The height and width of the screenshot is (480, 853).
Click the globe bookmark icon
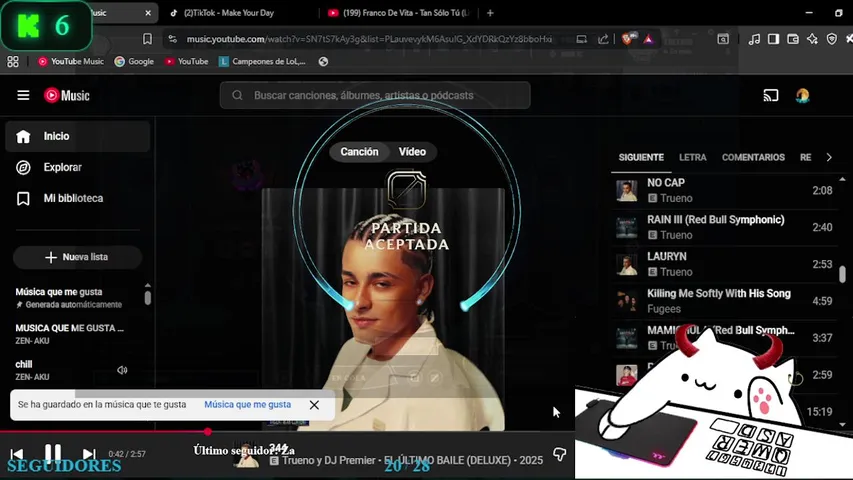[x=323, y=61]
